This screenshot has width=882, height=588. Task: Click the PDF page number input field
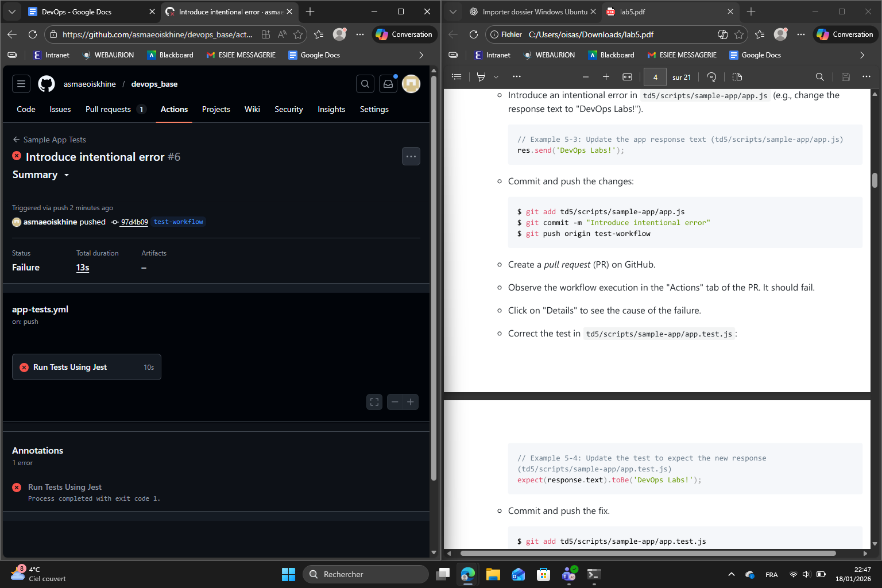point(655,76)
